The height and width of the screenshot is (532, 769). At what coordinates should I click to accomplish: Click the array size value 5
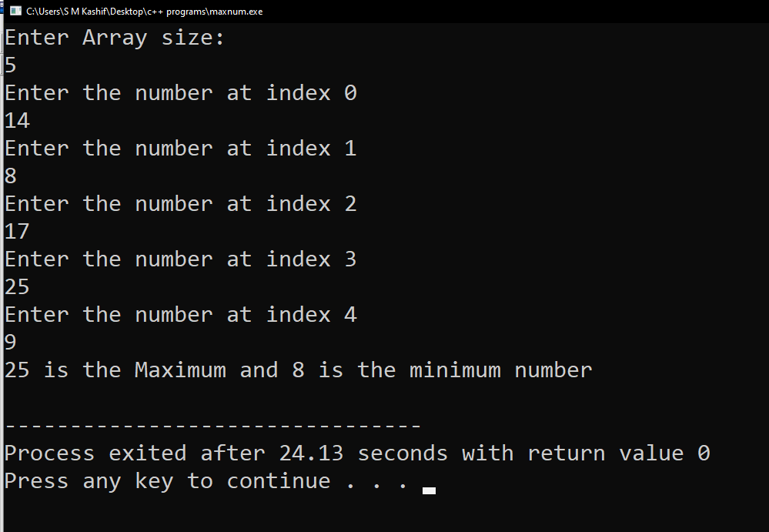tap(10, 65)
